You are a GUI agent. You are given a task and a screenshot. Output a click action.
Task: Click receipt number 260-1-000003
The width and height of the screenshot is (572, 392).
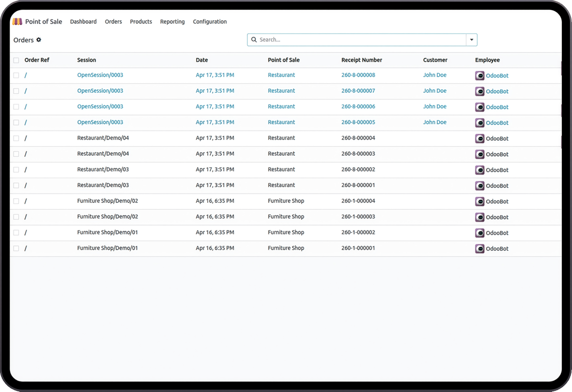point(358,217)
